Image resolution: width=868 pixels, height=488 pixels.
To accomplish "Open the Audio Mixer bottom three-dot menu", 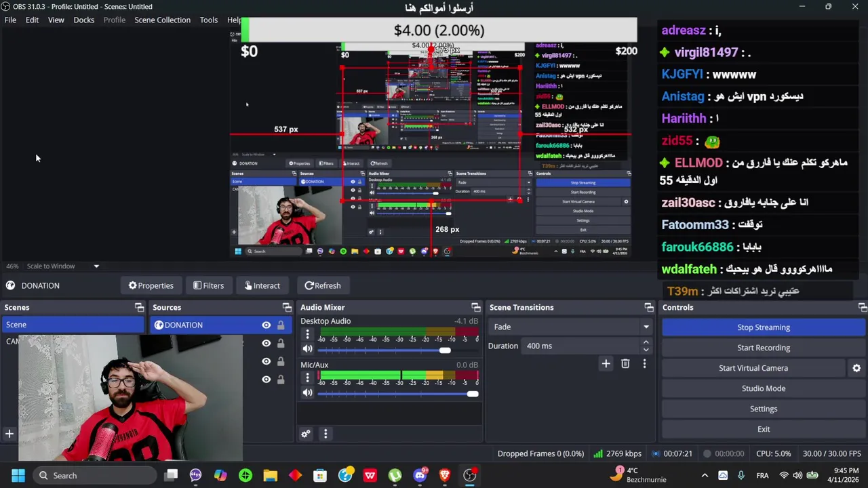I will click(x=325, y=434).
